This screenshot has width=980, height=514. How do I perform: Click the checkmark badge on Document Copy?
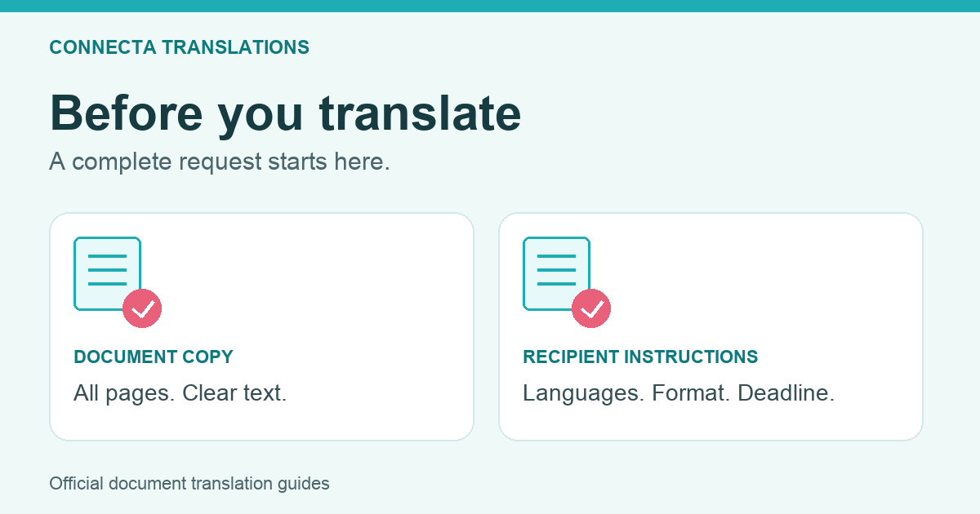pyautogui.click(x=142, y=308)
